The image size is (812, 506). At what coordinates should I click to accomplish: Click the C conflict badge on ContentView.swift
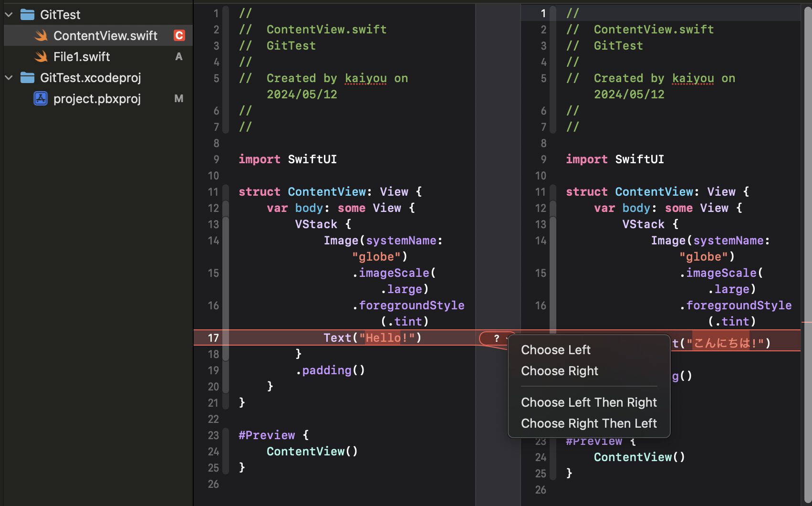178,35
